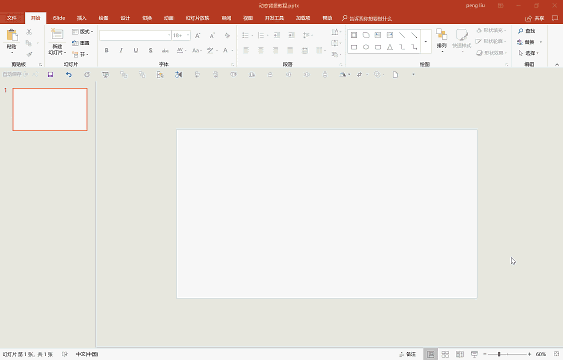Toggle text shadow with the S button
Screen dimensions: 563x360
tap(150, 51)
